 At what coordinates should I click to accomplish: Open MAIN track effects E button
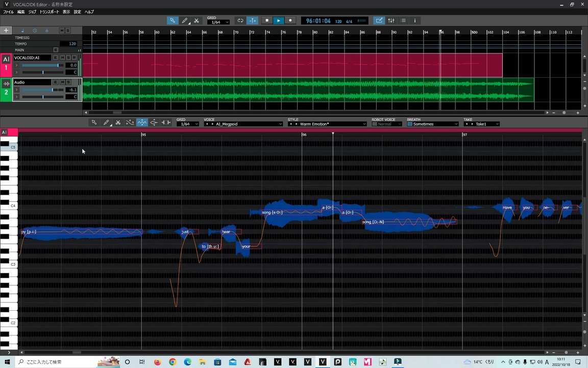(56, 50)
